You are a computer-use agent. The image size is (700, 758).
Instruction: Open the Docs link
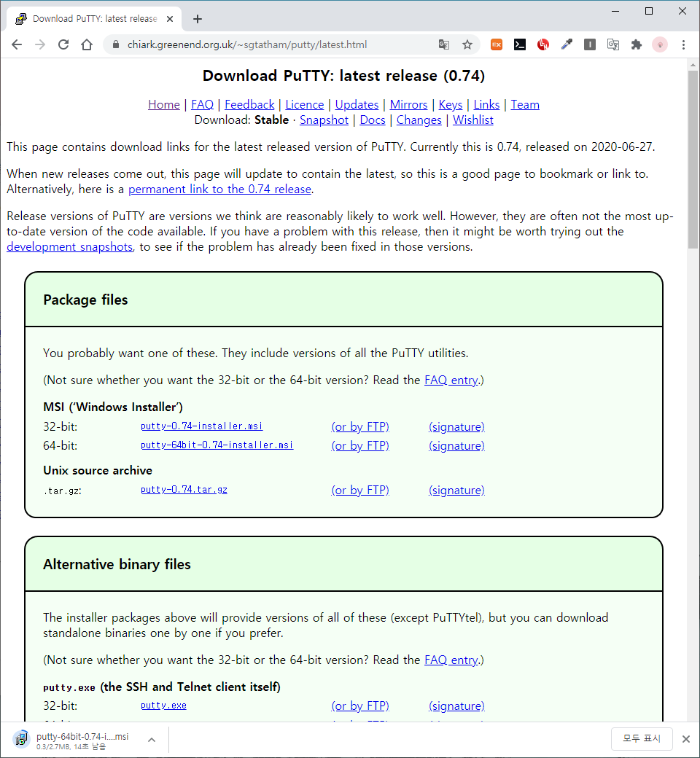(x=373, y=120)
